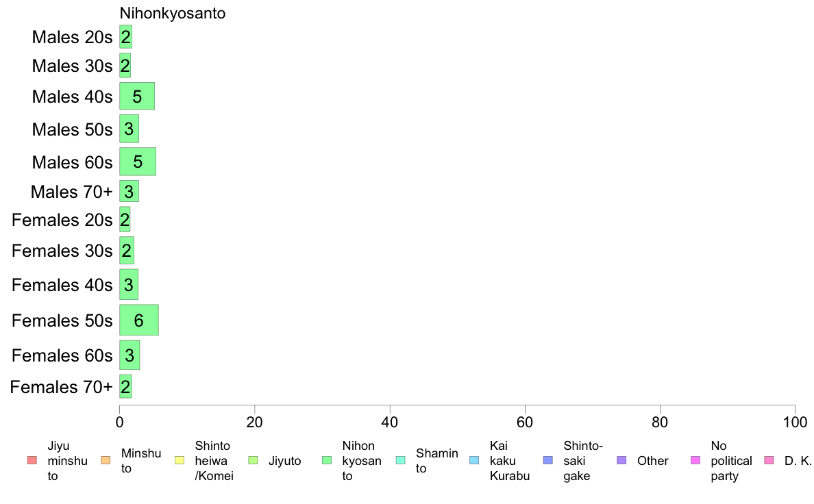This screenshot has width=814, height=504.
Task: Click the Males 50s axis label
Action: pos(72,129)
